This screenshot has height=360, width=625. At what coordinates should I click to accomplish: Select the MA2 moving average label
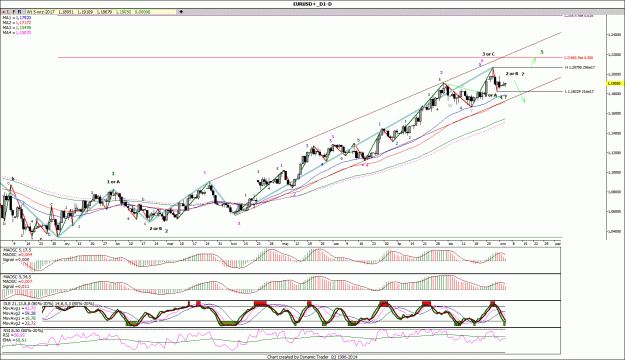pyautogui.click(x=17, y=23)
